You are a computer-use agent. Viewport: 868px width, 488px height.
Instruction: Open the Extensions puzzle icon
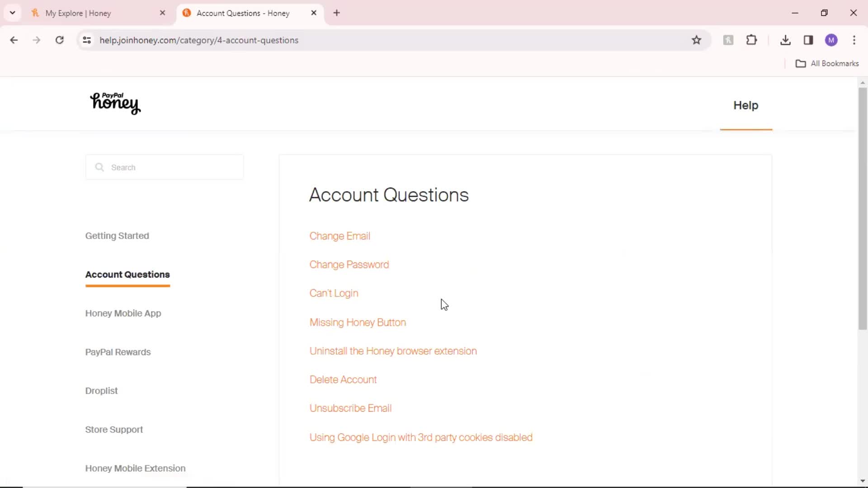click(x=751, y=40)
